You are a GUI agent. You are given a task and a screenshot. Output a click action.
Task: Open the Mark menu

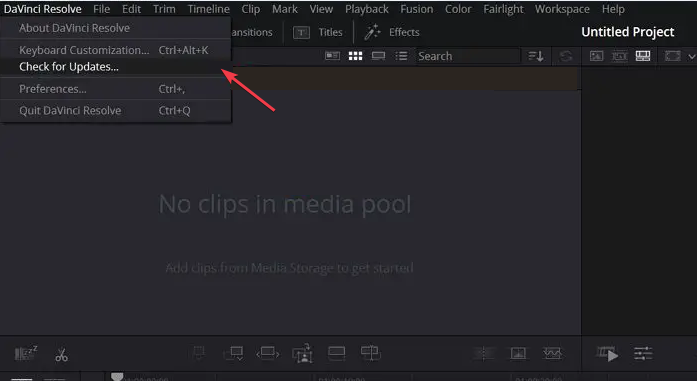pyautogui.click(x=285, y=9)
